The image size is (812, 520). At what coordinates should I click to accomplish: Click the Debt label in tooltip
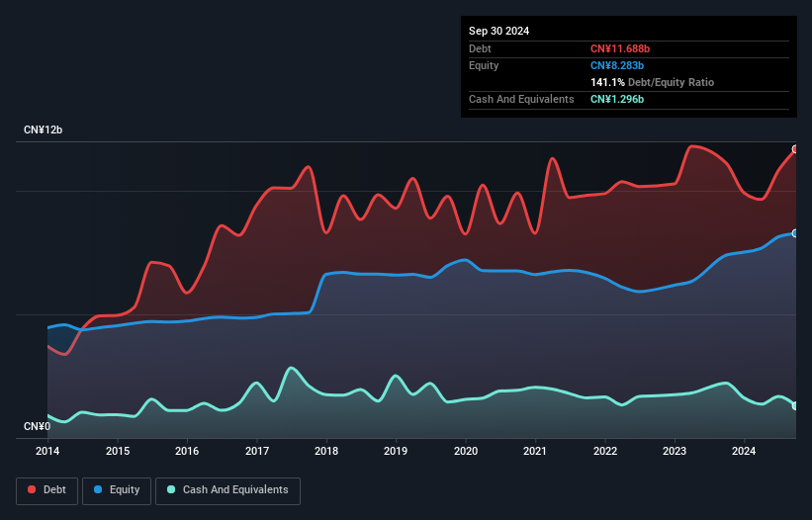pos(480,48)
